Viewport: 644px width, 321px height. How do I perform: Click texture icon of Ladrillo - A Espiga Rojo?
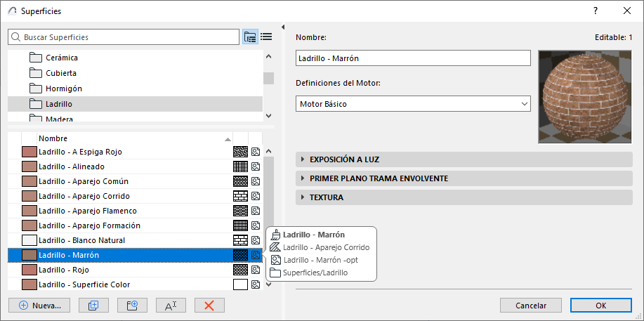click(x=256, y=152)
